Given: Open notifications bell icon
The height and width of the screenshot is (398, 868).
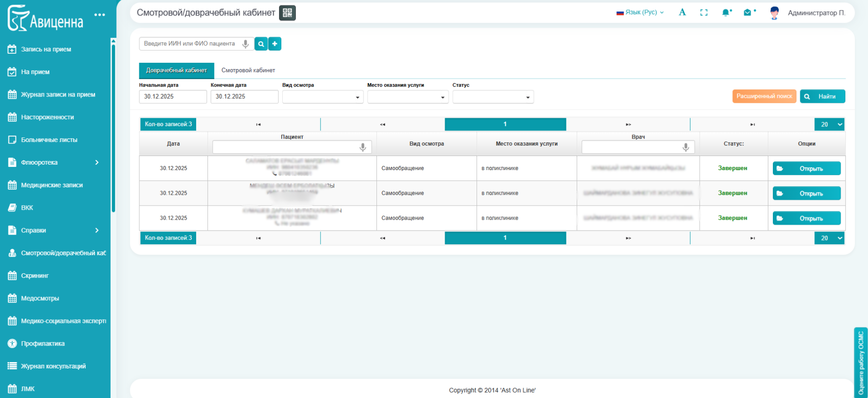Looking at the screenshot, I should coord(726,13).
